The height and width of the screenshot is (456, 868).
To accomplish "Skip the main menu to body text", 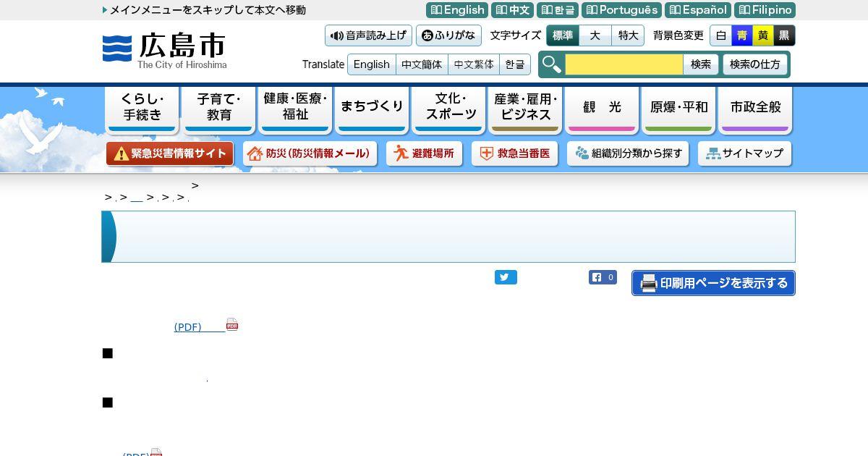I will 204,10.
